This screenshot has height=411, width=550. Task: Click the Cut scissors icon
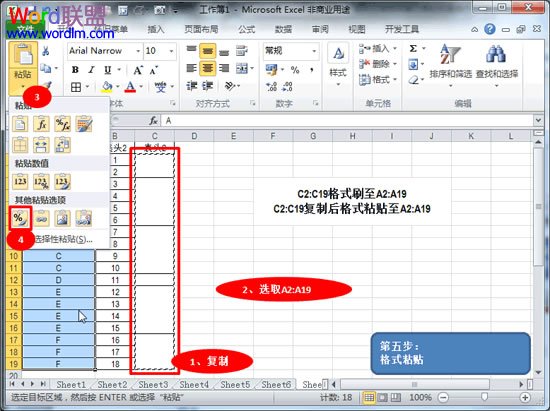coord(46,51)
